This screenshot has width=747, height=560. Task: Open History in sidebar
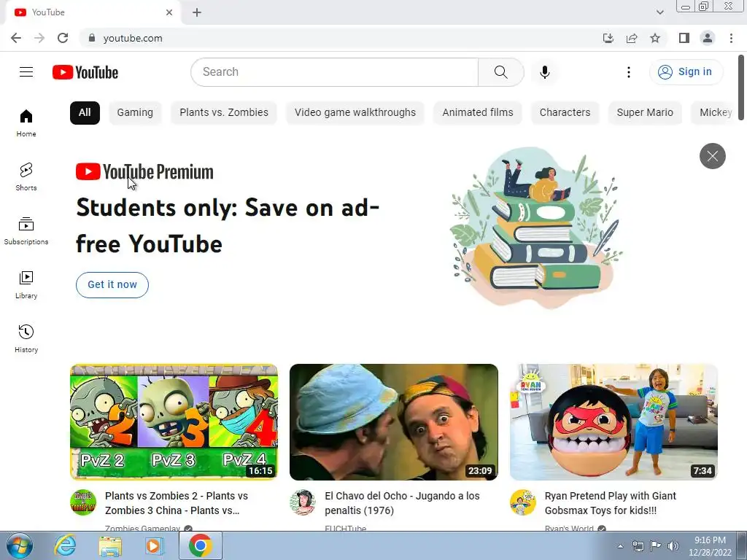26,338
